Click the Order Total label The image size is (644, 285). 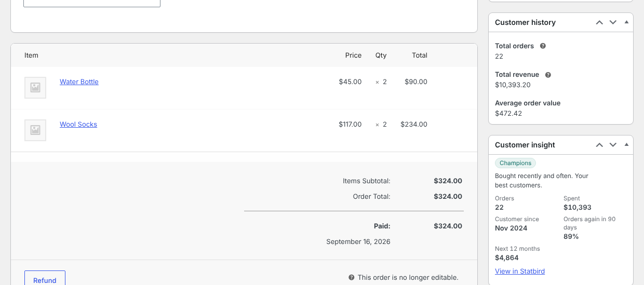click(x=371, y=197)
